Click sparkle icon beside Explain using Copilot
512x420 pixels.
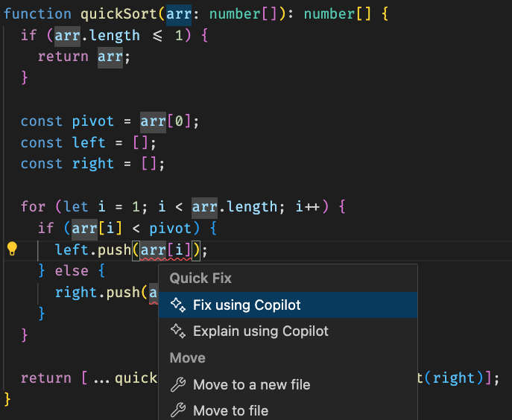tap(177, 331)
